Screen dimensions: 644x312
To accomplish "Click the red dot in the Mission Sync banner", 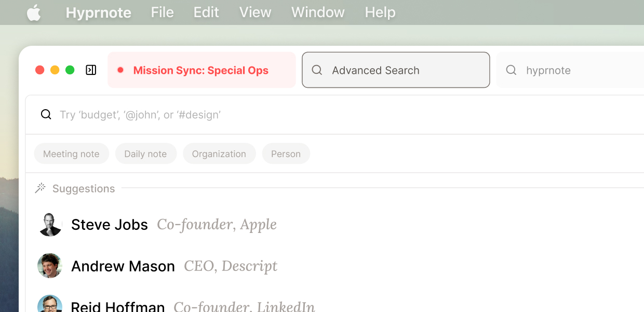I will pyautogui.click(x=121, y=70).
